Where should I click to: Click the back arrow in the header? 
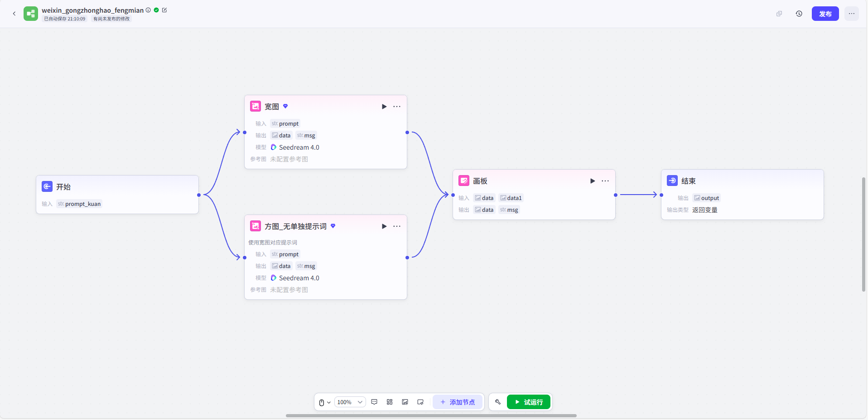pyautogui.click(x=14, y=14)
